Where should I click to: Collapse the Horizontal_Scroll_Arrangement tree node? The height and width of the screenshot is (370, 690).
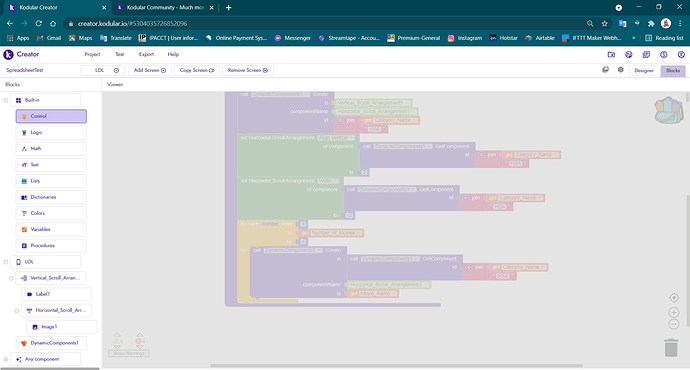(x=16, y=311)
